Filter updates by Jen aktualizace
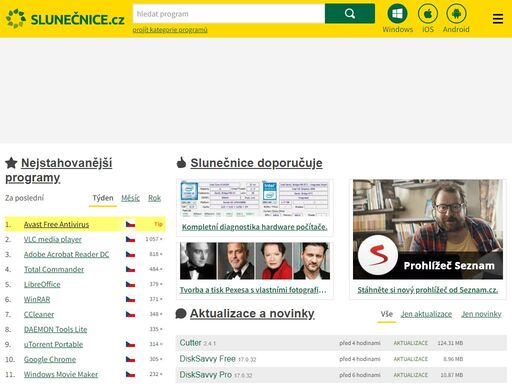The image size is (512, 384). click(426, 314)
